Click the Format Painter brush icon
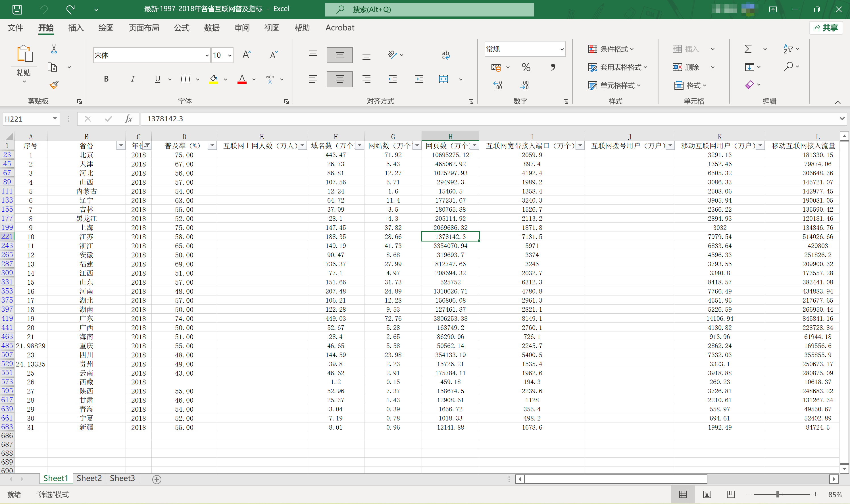This screenshot has height=504, width=850. (54, 85)
